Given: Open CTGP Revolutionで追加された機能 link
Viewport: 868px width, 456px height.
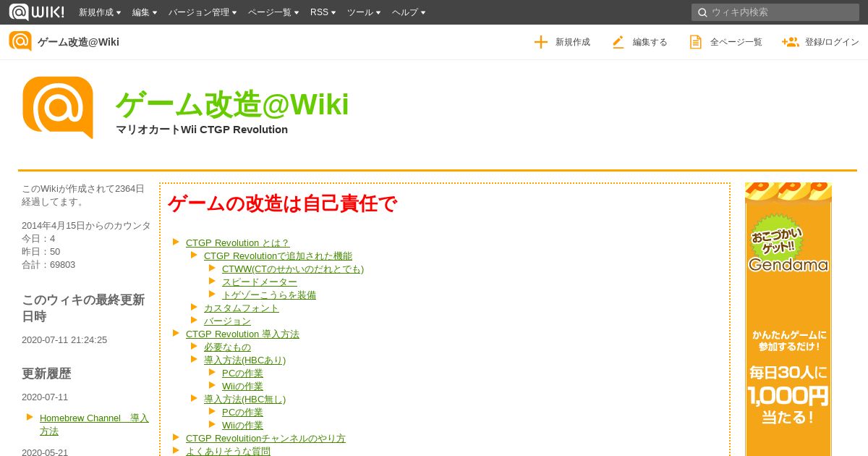Looking at the screenshot, I should 278,256.
